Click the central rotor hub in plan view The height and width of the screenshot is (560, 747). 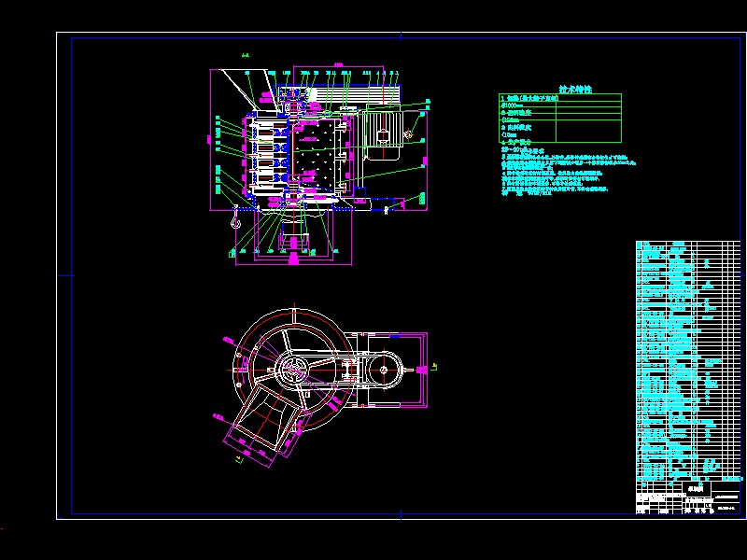tap(292, 370)
